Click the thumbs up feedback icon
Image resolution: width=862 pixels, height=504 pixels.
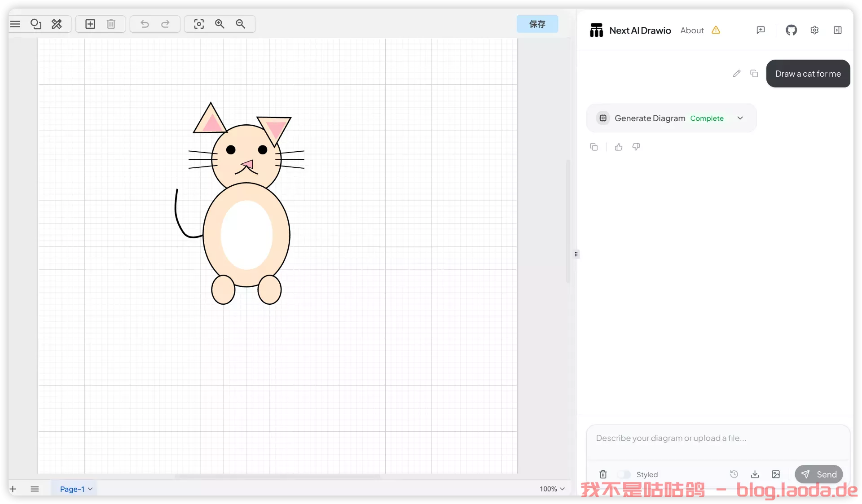click(x=619, y=147)
